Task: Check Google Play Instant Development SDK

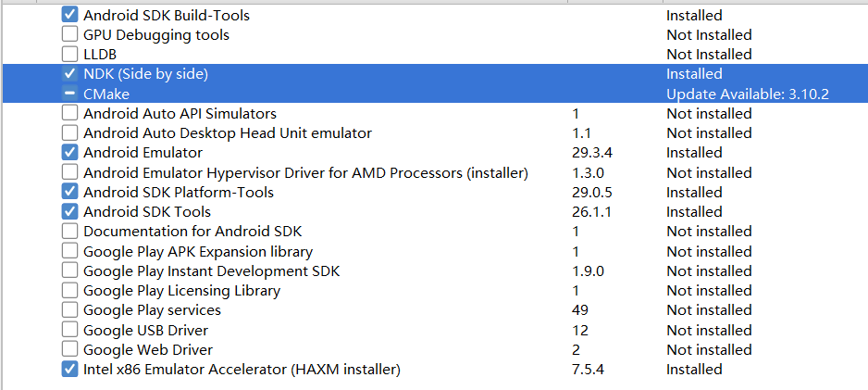Action: (x=69, y=271)
